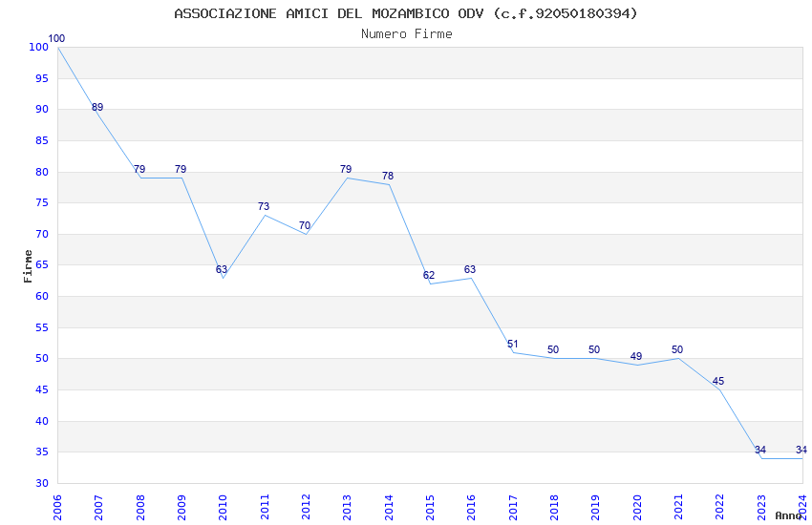The image size is (812, 525).
Task: Select the 2019 year label
Action: [596, 508]
